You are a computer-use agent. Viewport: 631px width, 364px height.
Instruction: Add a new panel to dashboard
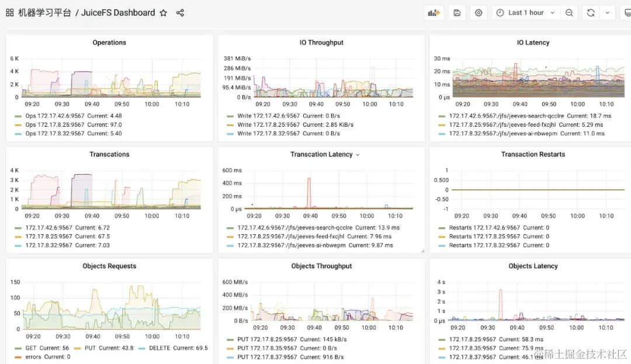434,13
